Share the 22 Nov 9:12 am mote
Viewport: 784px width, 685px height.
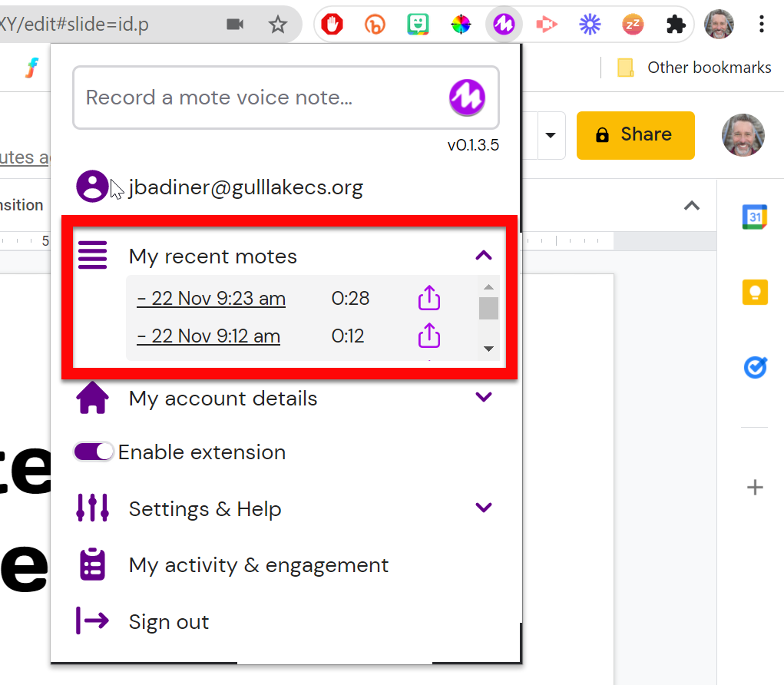[x=429, y=336]
